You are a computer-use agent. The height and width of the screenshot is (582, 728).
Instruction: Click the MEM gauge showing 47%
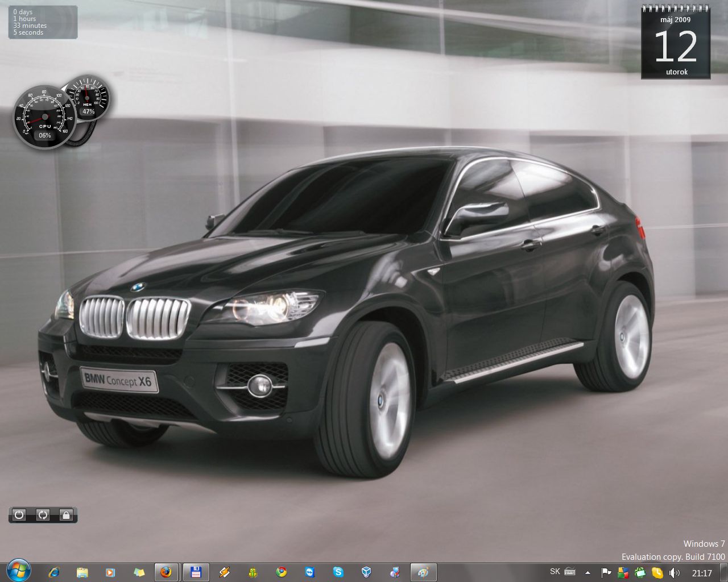[x=87, y=98]
